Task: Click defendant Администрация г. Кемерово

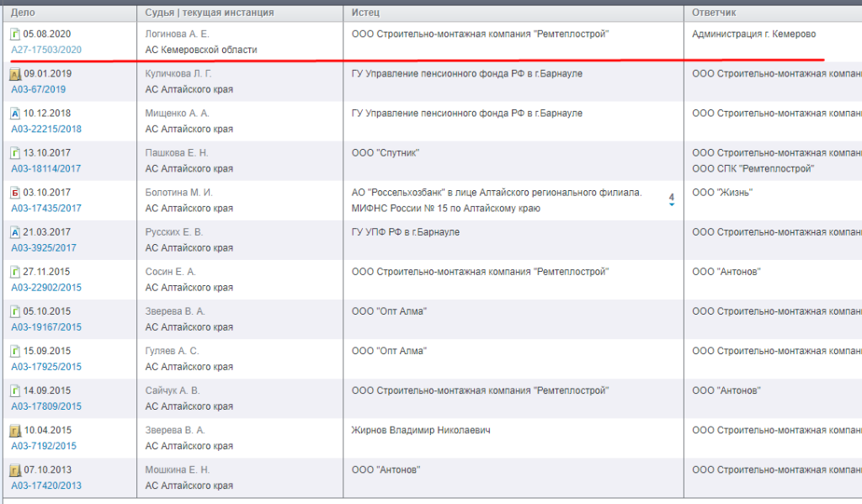Action: coord(753,34)
